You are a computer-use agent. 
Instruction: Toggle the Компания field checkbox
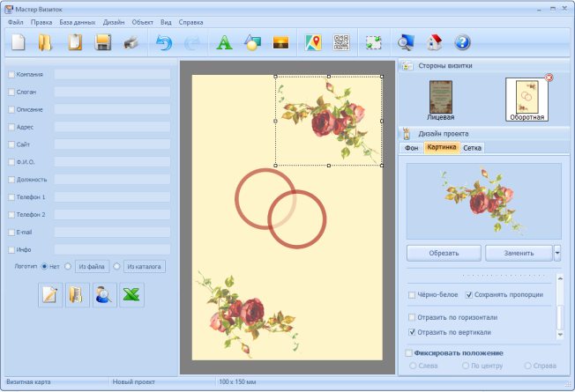pyautogui.click(x=11, y=75)
